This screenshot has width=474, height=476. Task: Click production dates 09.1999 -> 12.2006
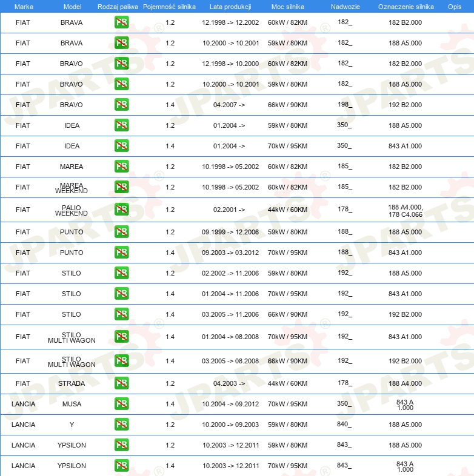[230, 232]
